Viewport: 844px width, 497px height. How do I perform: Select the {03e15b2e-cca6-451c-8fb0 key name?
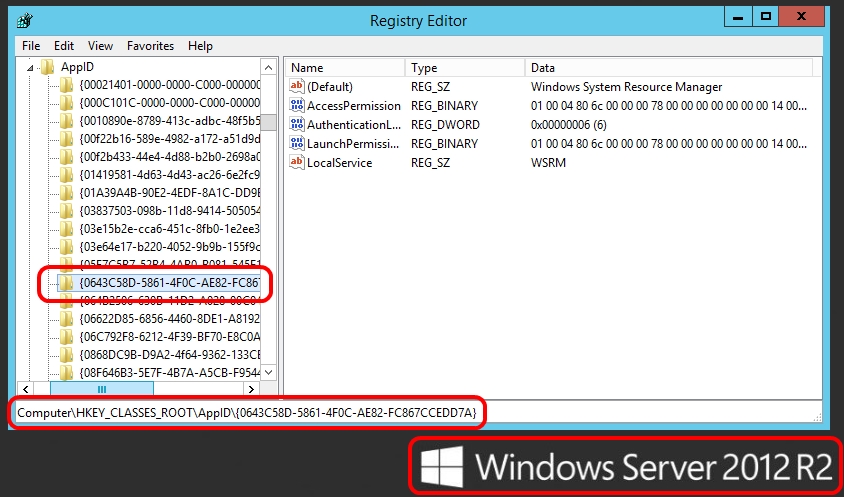click(170, 229)
